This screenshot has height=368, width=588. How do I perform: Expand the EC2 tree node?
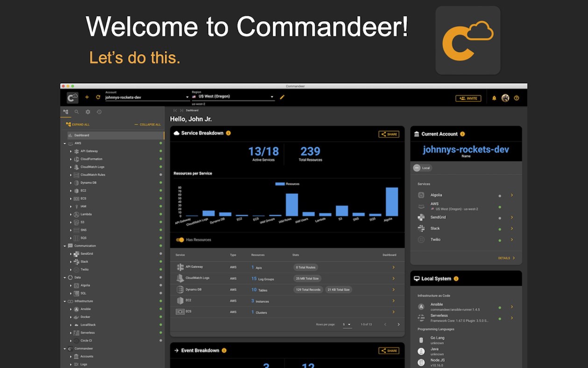pyautogui.click(x=71, y=191)
